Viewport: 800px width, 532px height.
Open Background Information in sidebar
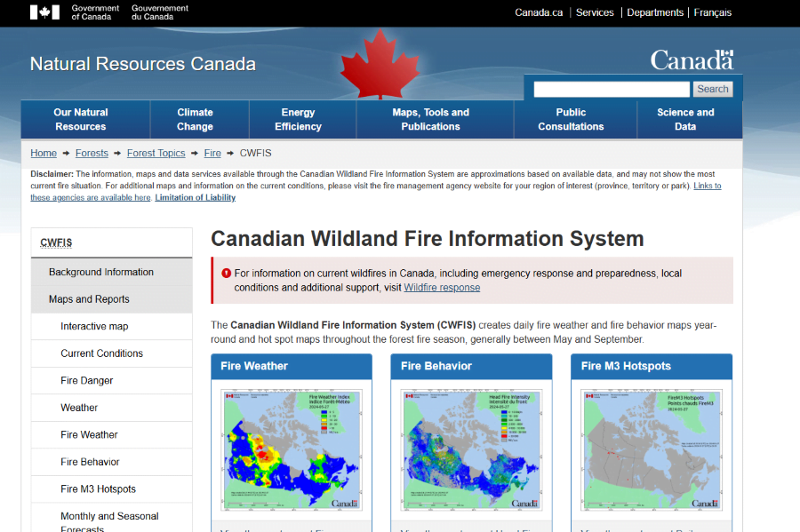click(112, 272)
